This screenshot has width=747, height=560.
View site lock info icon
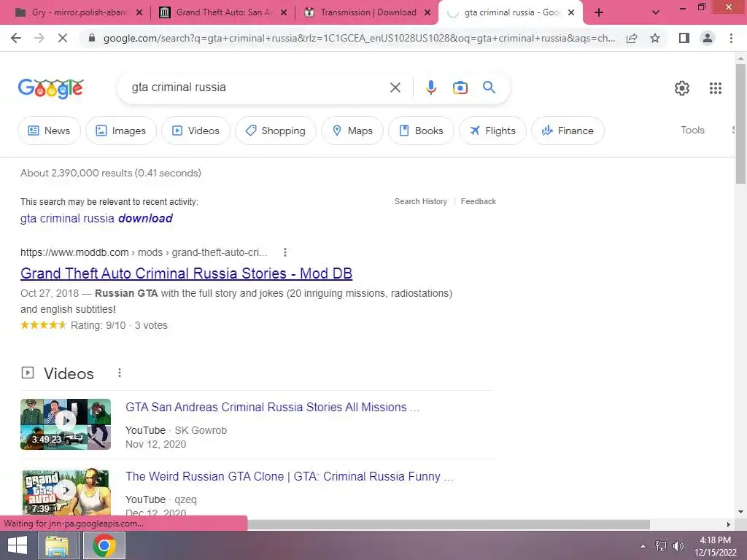click(92, 38)
